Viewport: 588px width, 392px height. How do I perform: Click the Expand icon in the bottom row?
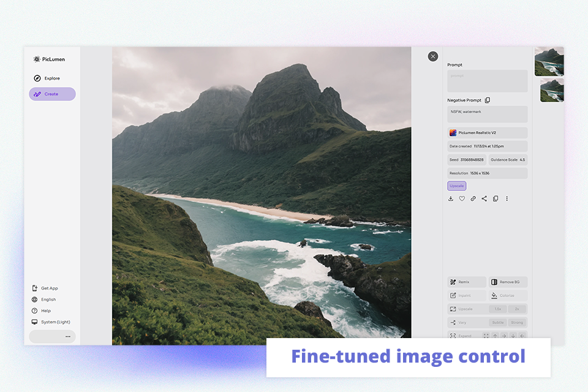coord(453,336)
